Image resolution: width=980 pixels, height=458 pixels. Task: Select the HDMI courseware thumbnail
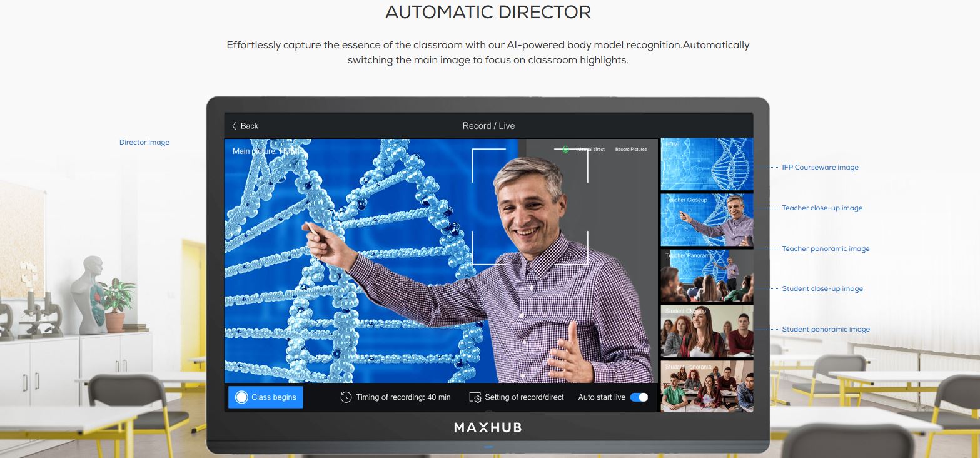click(x=707, y=164)
